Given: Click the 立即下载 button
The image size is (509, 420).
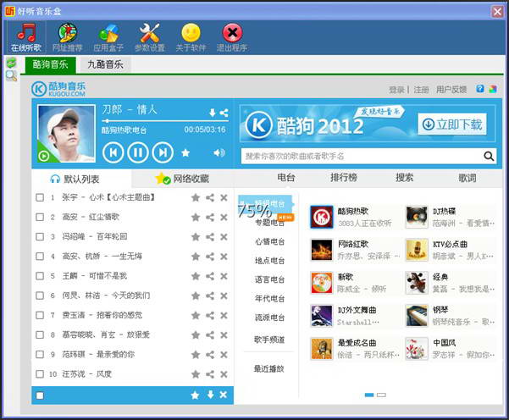Looking at the screenshot, I should 452,124.
